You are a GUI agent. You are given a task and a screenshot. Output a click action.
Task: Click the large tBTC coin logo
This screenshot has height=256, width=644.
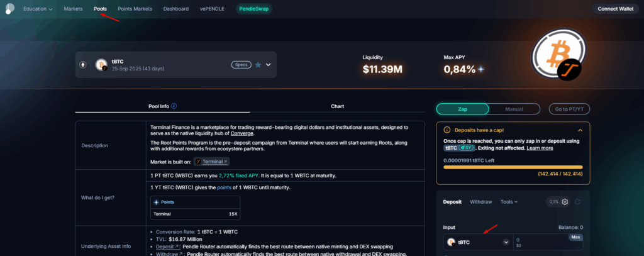click(x=558, y=53)
